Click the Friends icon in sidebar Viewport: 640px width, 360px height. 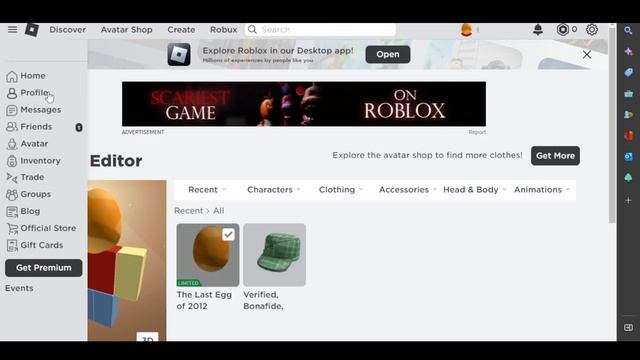(12, 127)
